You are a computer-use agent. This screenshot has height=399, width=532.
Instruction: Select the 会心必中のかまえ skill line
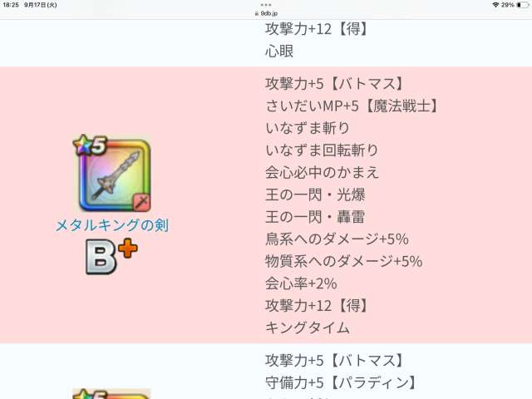point(322,172)
